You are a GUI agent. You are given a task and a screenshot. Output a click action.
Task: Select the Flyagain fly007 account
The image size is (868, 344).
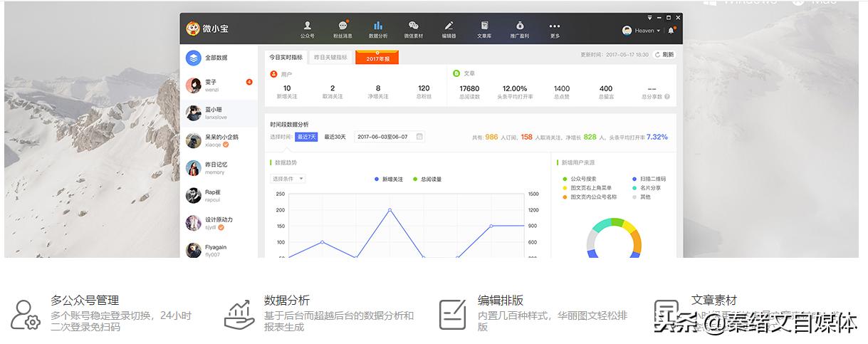[219, 250]
